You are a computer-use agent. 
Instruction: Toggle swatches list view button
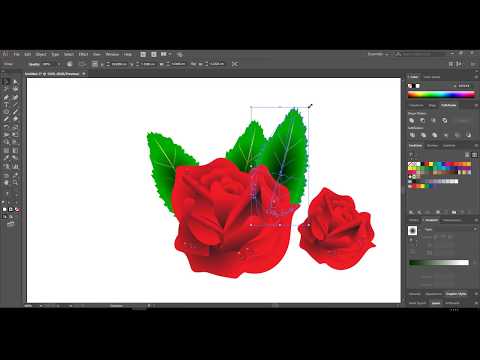click(467, 155)
